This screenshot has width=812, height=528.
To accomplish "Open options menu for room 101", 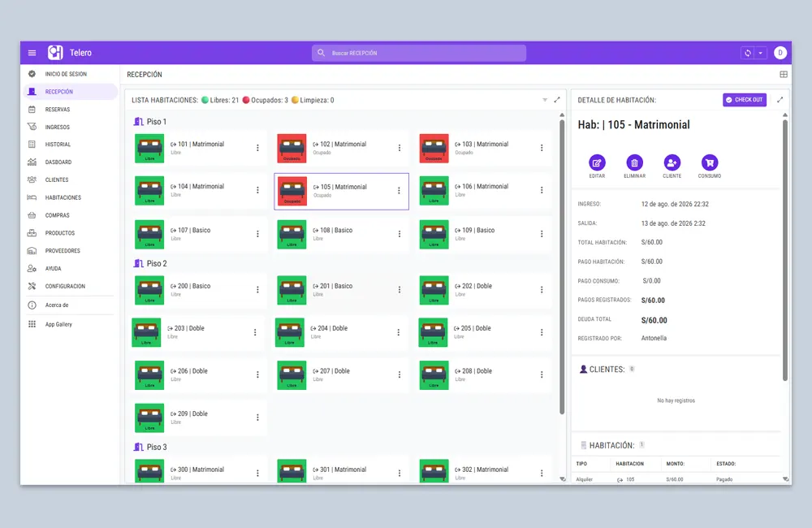I will pyautogui.click(x=257, y=148).
